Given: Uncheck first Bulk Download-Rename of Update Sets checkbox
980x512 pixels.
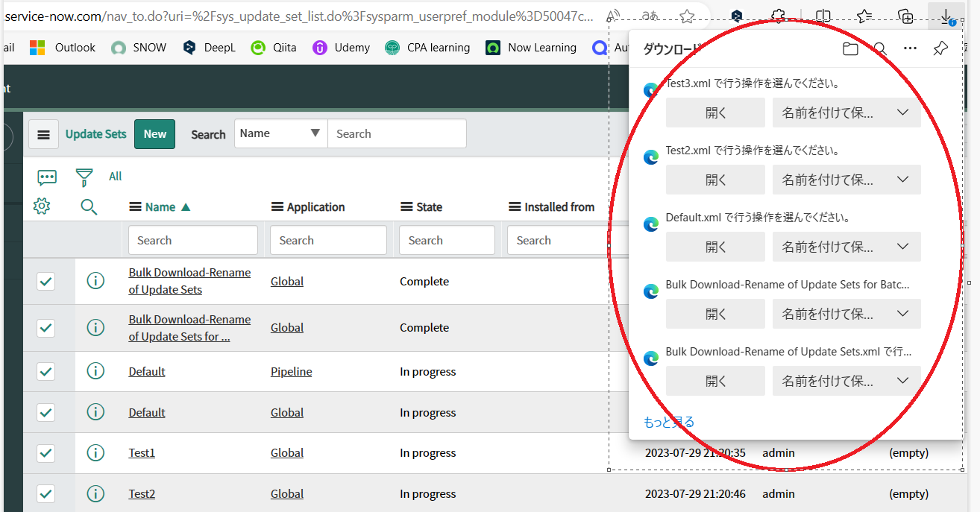Looking at the screenshot, I should pos(45,281).
